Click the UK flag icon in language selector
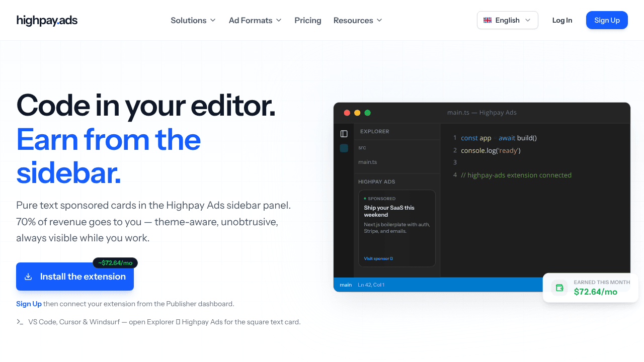 pos(488,20)
